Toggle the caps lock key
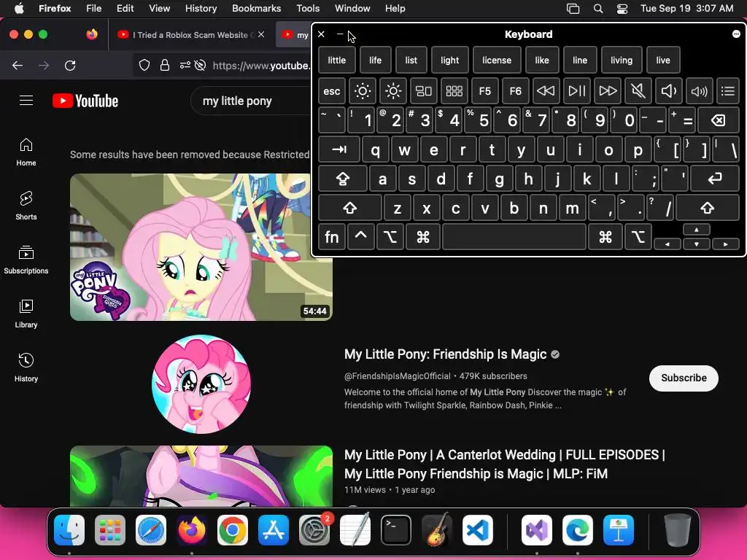 [x=343, y=179]
